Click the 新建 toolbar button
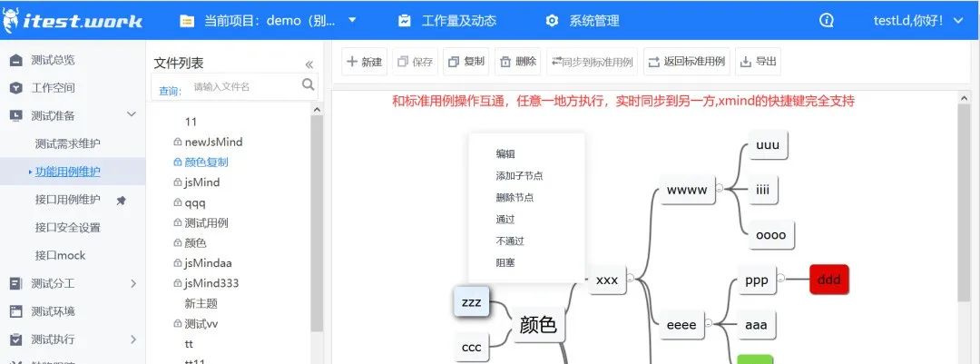980x364 pixels. coord(365,62)
